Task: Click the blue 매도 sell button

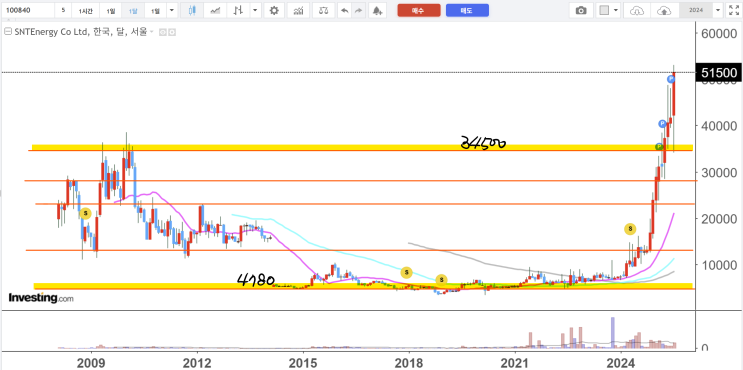Action: (x=467, y=10)
